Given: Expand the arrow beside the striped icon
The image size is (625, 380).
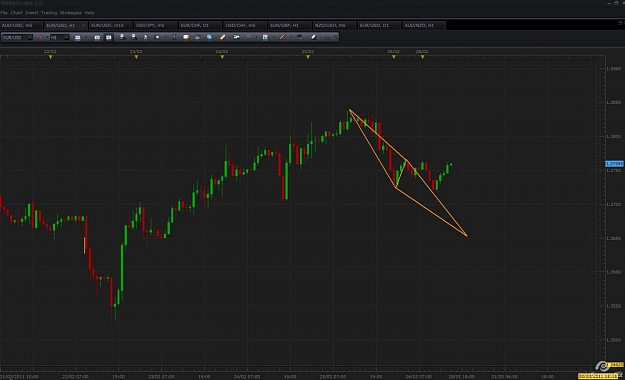Looking at the screenshot, I should 86,37.
